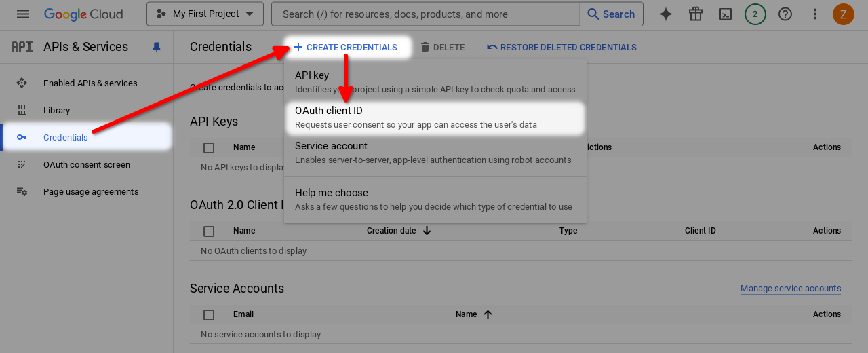Choose OAuth client ID option
The height and width of the screenshot is (353, 868).
tap(435, 117)
